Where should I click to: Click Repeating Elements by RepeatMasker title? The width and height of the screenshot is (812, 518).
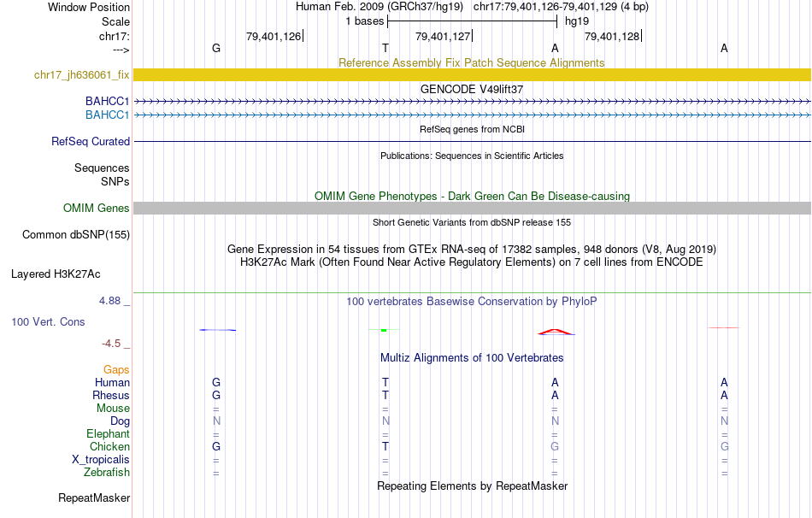click(472, 486)
